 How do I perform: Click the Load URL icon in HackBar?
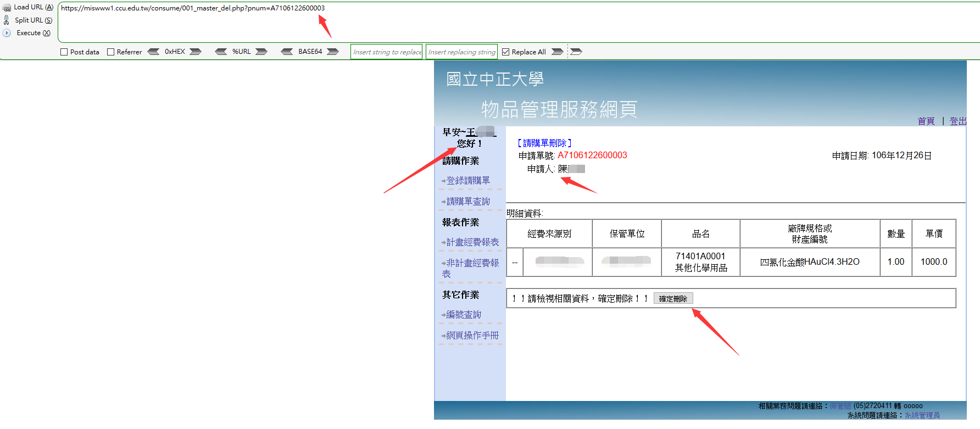pos(7,7)
